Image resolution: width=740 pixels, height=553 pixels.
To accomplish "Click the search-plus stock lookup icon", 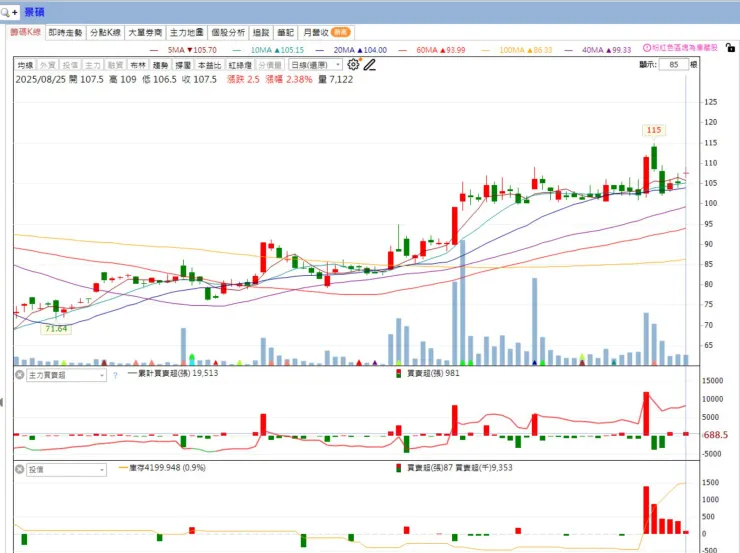I will coord(9,12).
